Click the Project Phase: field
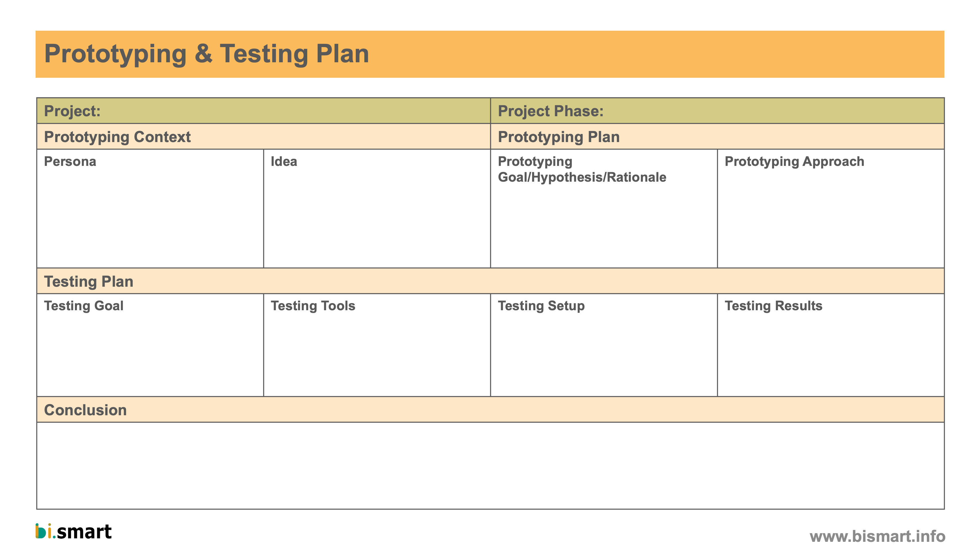Screen dimensions: 980x551 pos(717,111)
